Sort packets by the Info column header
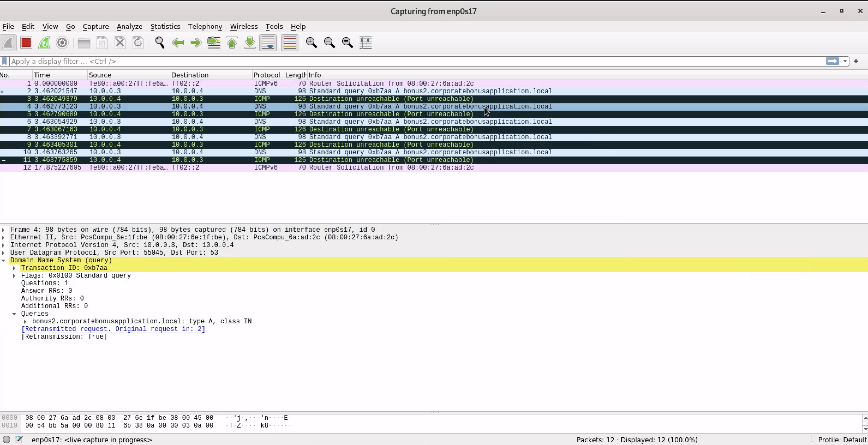868x445 pixels. pyautogui.click(x=587, y=75)
